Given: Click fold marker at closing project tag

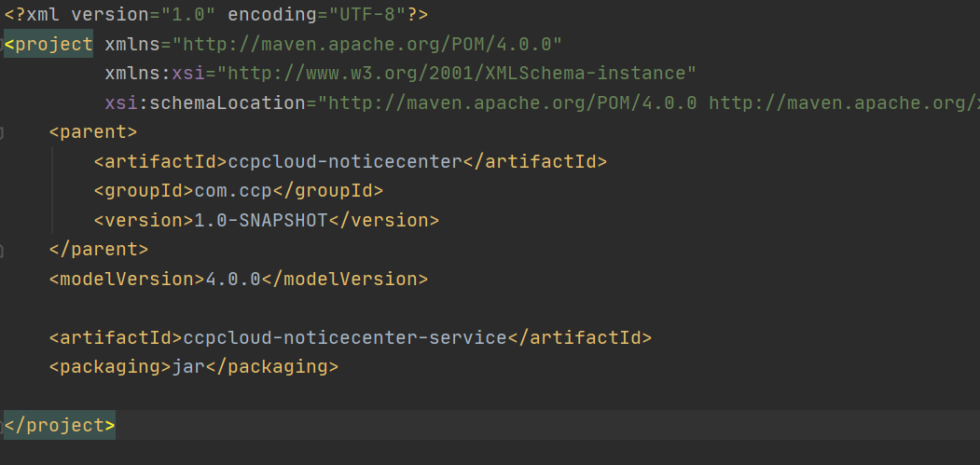Looking at the screenshot, I should pos(1,426).
